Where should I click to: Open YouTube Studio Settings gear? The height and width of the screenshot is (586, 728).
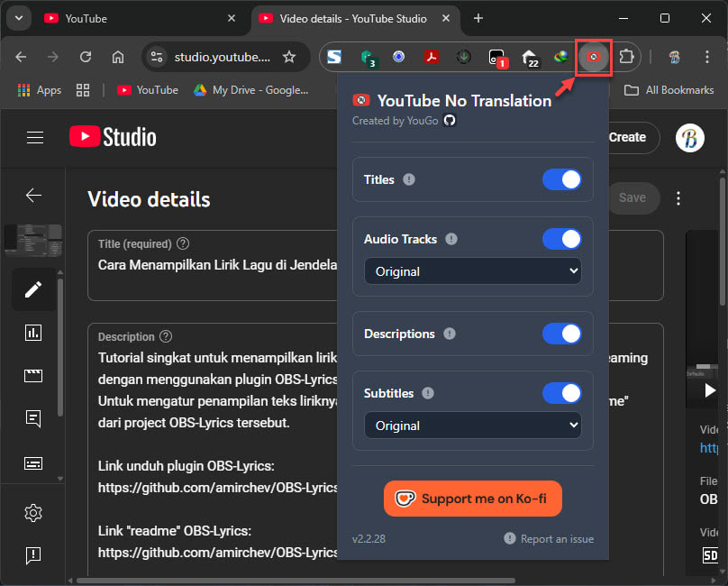(x=33, y=513)
